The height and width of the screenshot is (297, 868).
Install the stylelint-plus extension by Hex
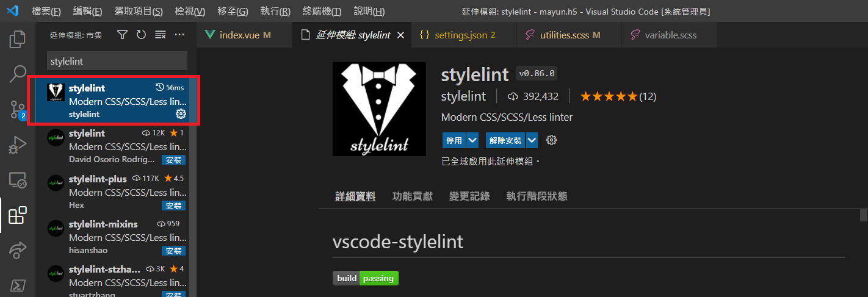pos(173,206)
